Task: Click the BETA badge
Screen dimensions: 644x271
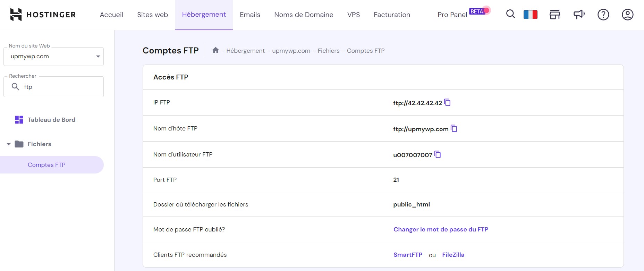Action: pyautogui.click(x=477, y=11)
